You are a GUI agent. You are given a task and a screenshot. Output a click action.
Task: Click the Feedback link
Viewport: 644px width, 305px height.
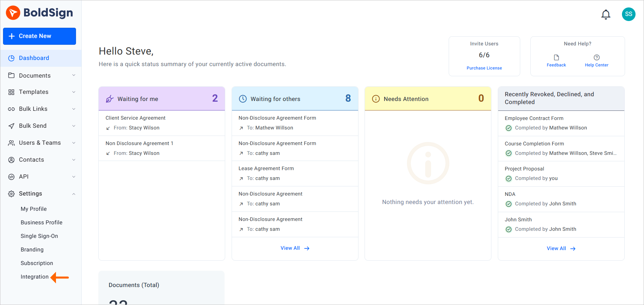pyautogui.click(x=556, y=65)
